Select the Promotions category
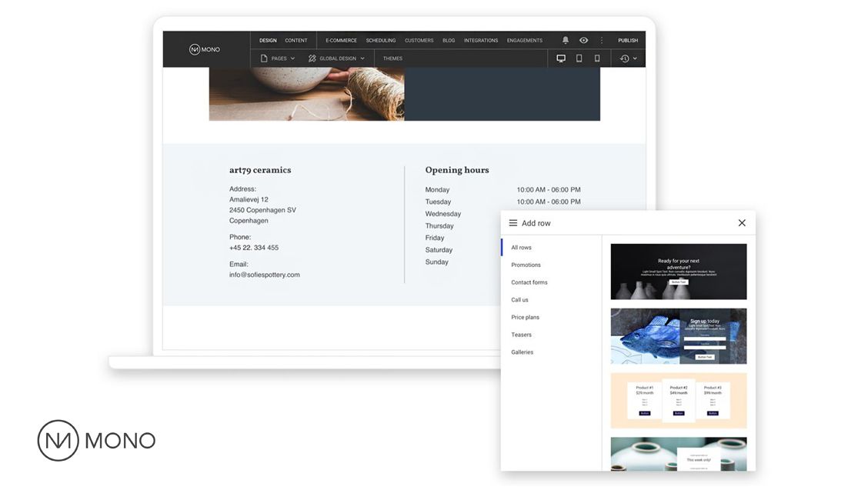 (526, 265)
